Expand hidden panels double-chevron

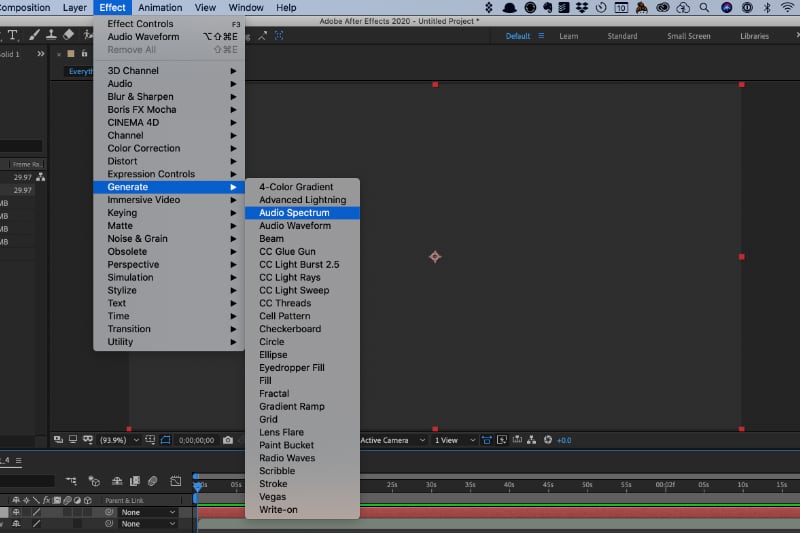pos(41,54)
